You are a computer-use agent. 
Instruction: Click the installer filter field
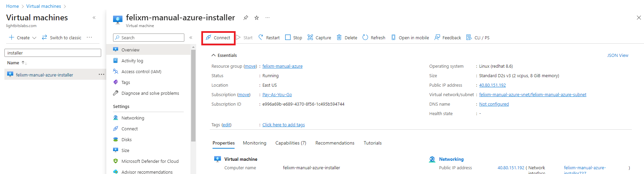click(x=53, y=53)
